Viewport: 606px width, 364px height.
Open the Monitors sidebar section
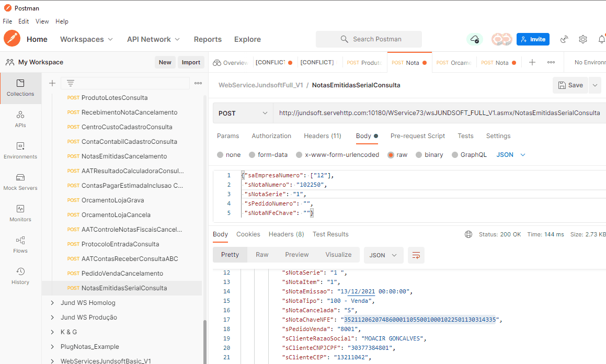(20, 213)
